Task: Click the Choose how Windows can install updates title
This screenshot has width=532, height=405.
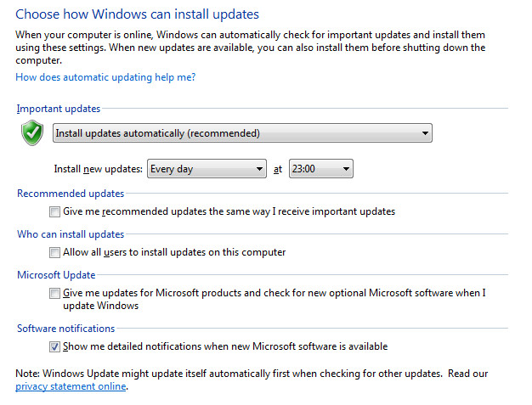Action: coord(137,14)
